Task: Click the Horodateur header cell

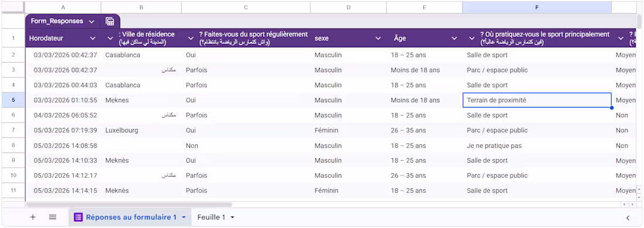Action: coord(63,38)
